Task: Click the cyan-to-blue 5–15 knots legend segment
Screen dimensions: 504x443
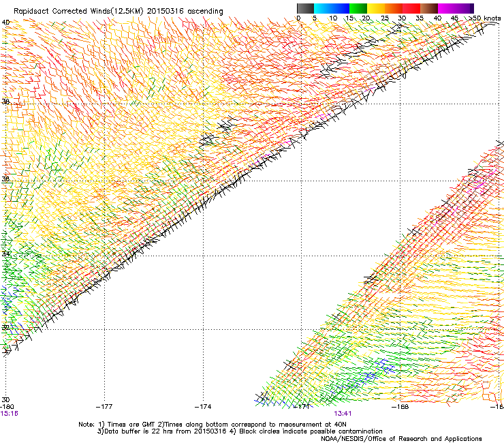Action: tap(332, 8)
